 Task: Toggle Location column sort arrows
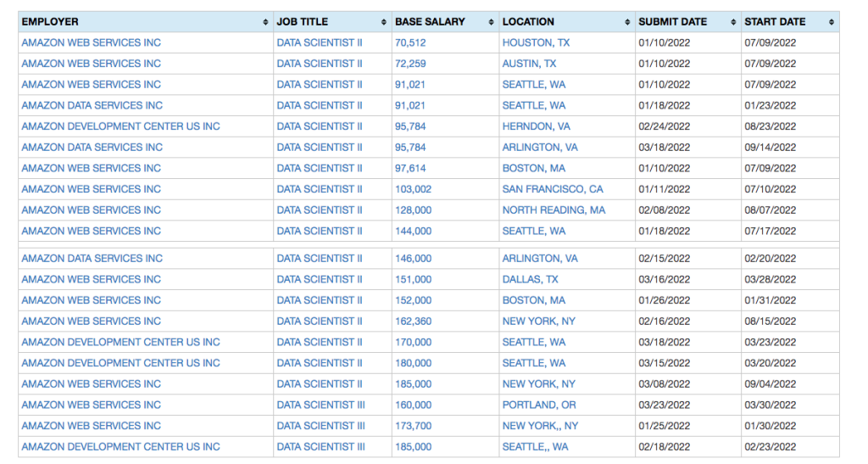click(627, 22)
